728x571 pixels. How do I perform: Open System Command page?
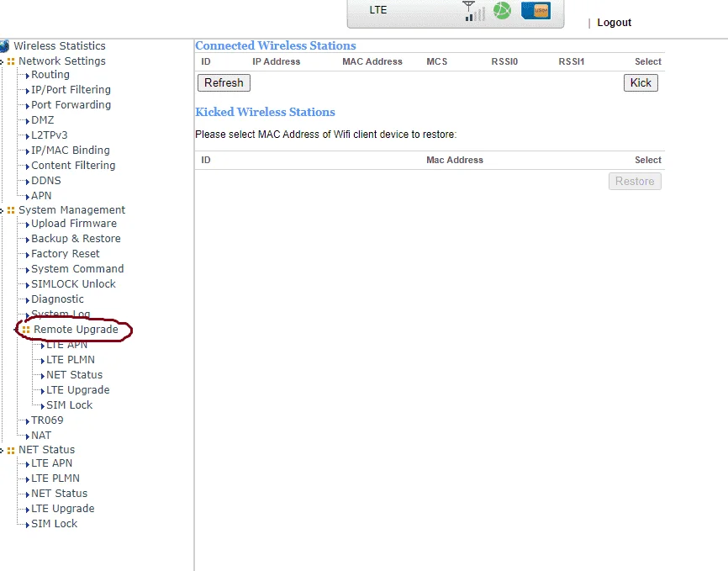coord(77,269)
